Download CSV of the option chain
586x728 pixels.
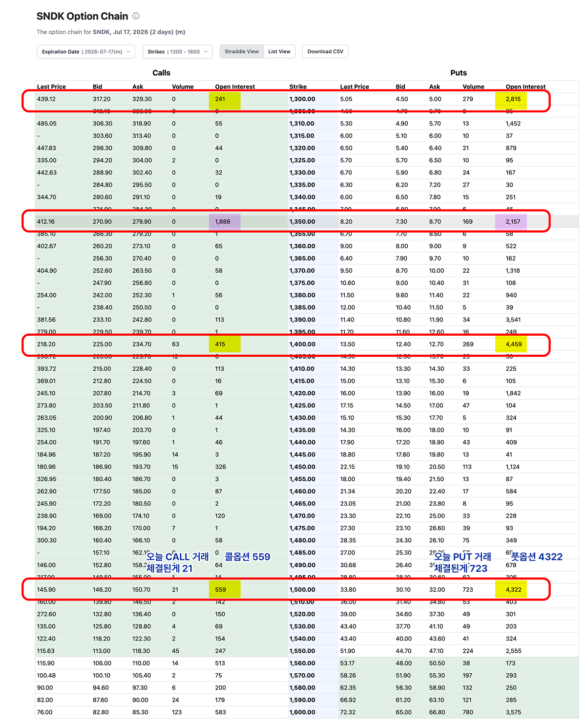click(325, 51)
